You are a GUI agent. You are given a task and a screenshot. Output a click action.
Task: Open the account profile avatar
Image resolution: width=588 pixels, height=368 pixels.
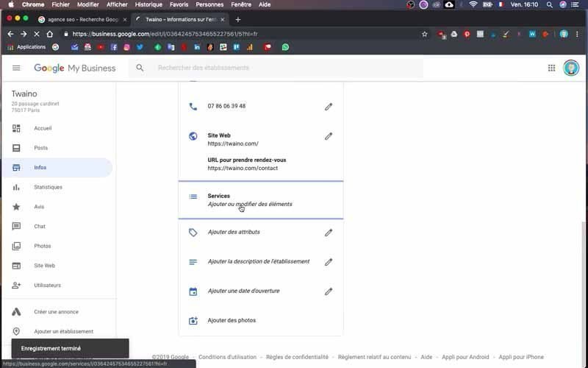tap(571, 68)
